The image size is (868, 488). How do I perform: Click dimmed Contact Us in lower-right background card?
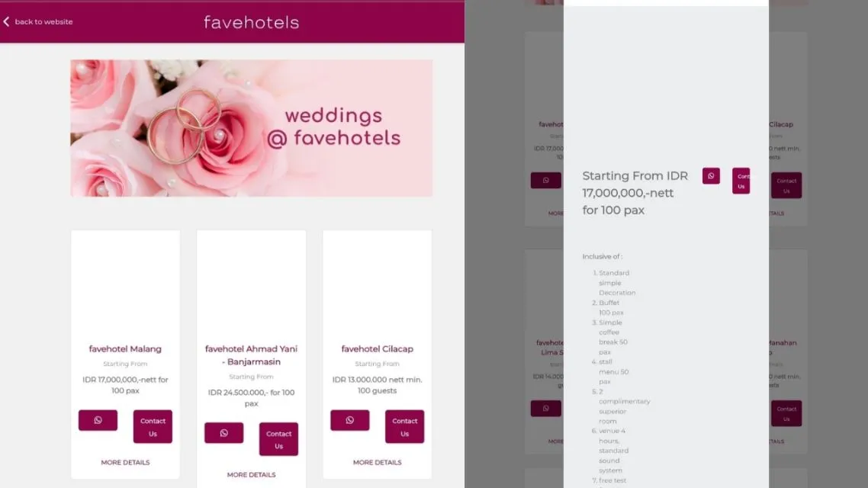[x=786, y=413]
